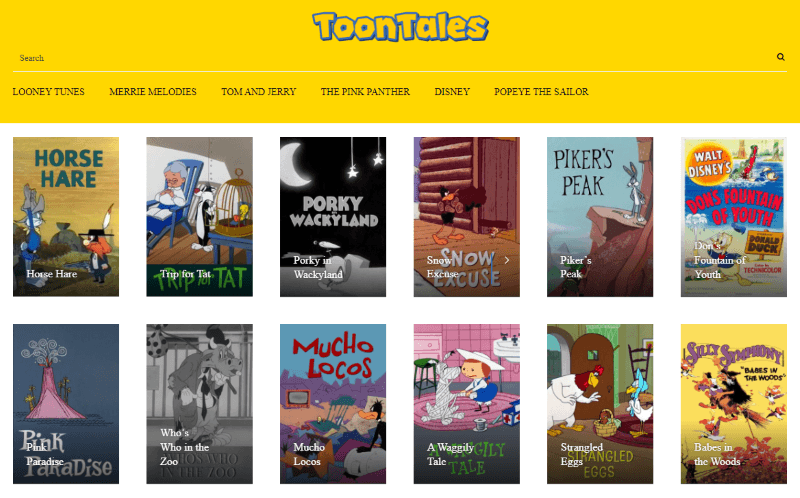The image size is (800, 498).
Task: Open Don's Fountain of Youth poster
Action: tap(734, 217)
